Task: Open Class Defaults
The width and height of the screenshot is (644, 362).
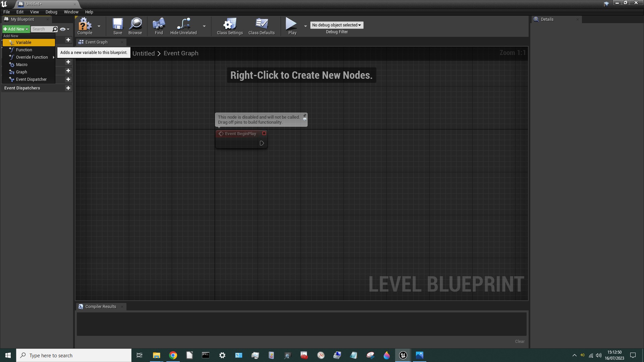Action: click(262, 26)
